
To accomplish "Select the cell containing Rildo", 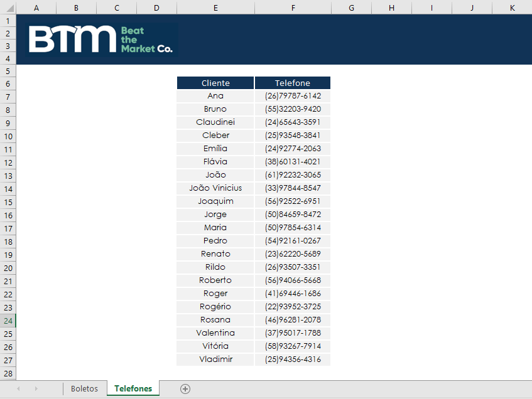I will tap(215, 267).
